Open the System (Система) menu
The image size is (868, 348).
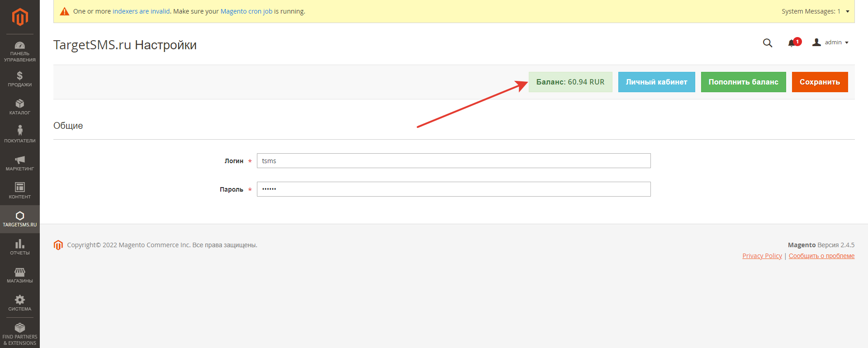click(20, 304)
